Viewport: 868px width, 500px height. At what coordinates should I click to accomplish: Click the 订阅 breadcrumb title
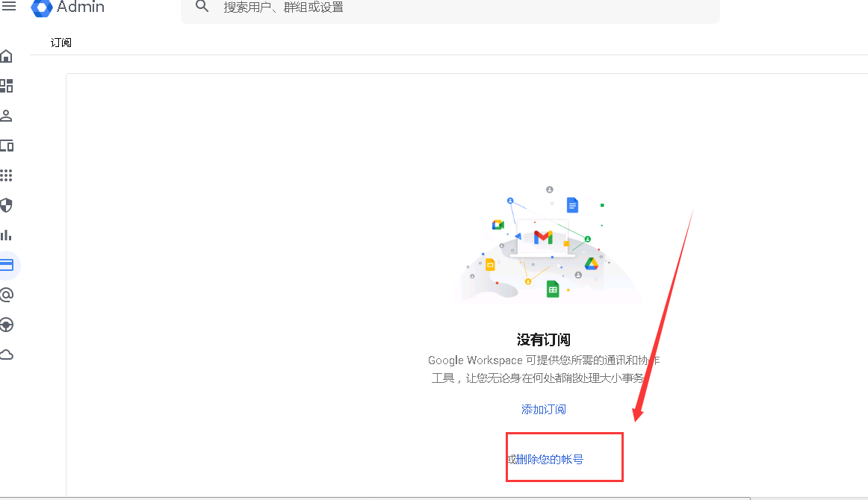(61, 43)
